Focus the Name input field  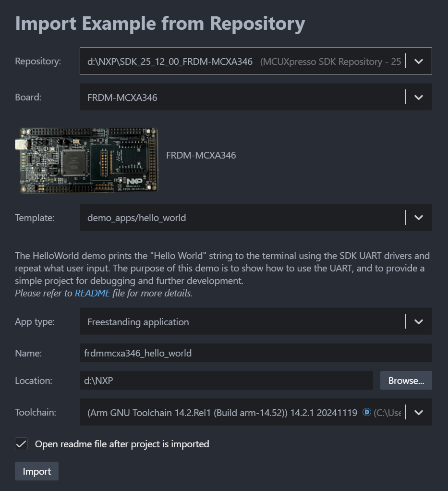point(256,353)
